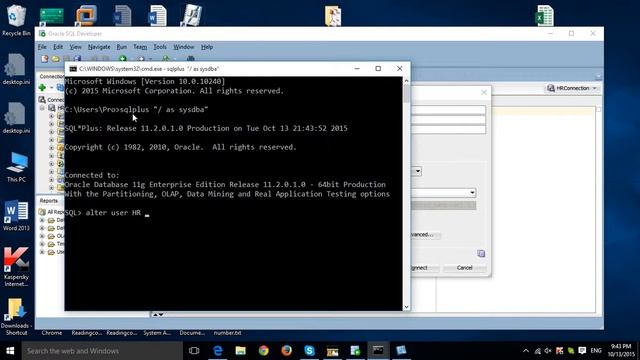Open Firefox from the taskbar

[287, 351]
